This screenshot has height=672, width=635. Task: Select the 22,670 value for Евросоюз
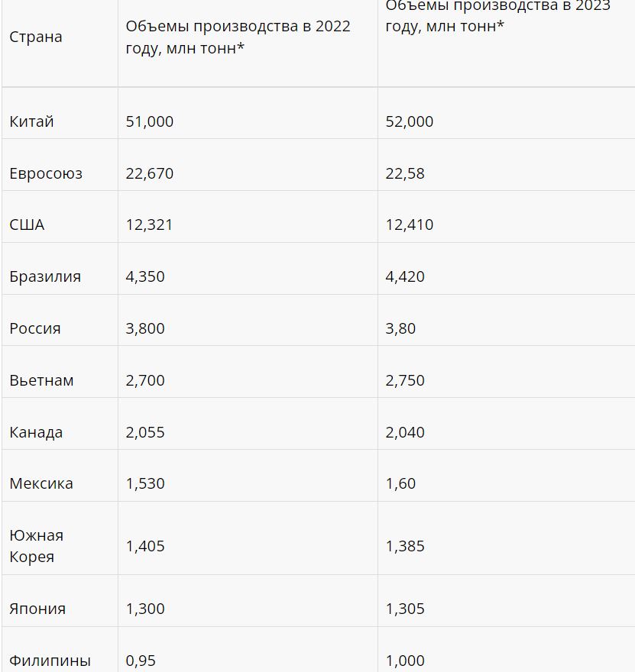coord(150,173)
